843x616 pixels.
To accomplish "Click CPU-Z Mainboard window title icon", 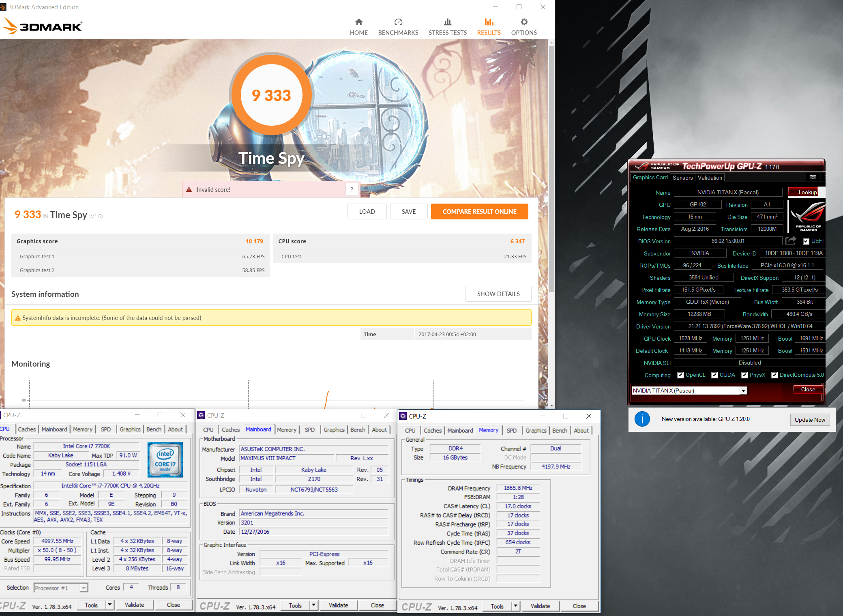I will [201, 415].
